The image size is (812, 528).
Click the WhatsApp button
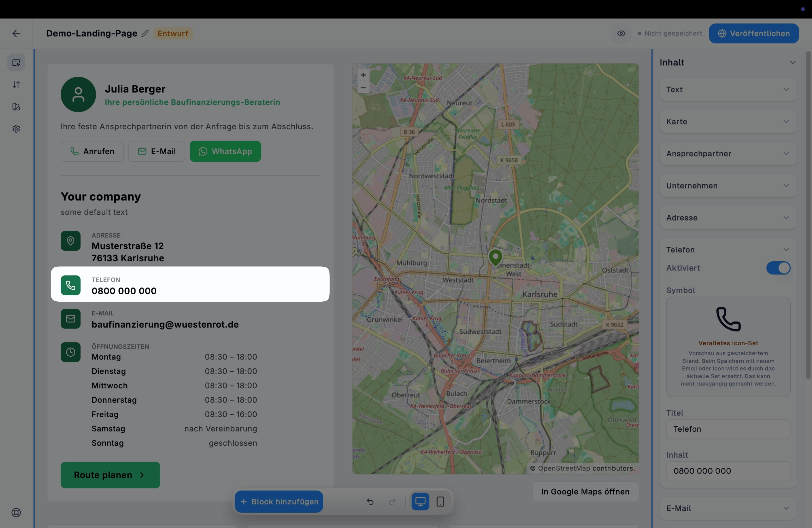click(x=225, y=152)
